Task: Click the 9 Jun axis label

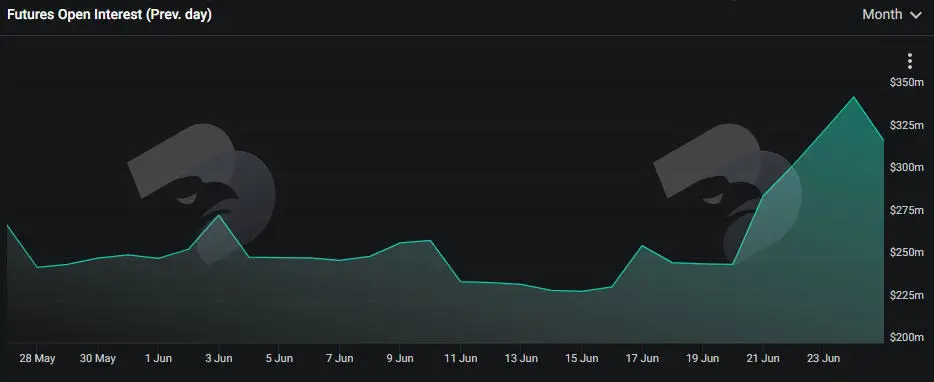Action: point(400,358)
